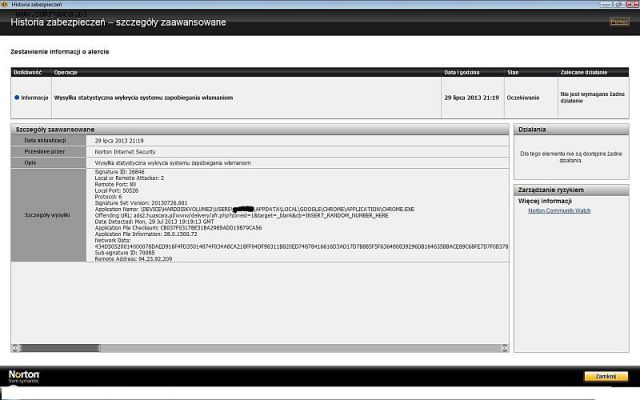640x400 pixels.
Task: Click the Data aktualizacji label
Action: click(45, 140)
